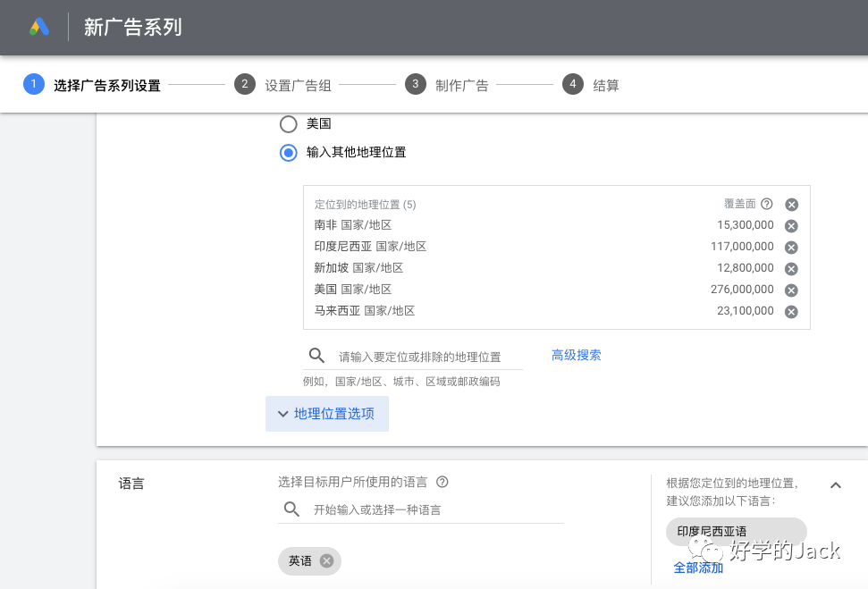
Task: Select the 美国 radio button
Action: click(x=288, y=124)
